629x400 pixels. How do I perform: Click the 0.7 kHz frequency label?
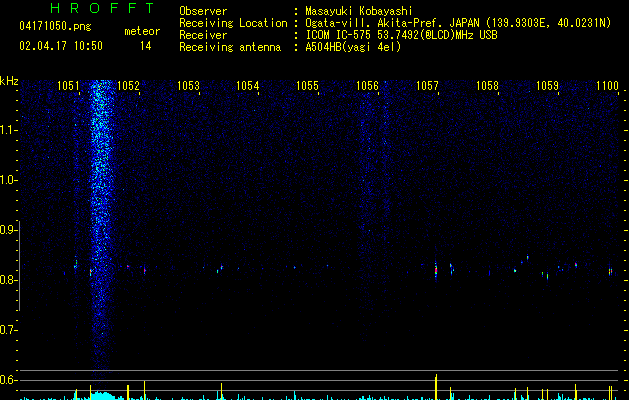(x=8, y=330)
